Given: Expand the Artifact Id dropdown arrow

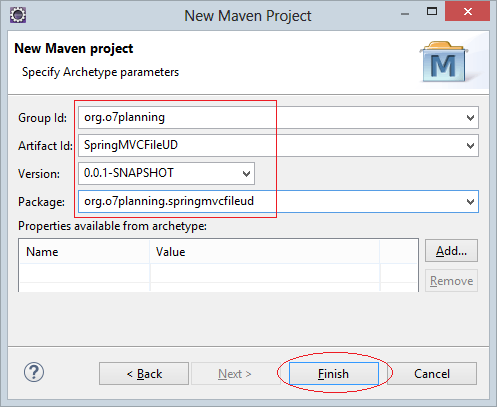Looking at the screenshot, I should point(470,146).
